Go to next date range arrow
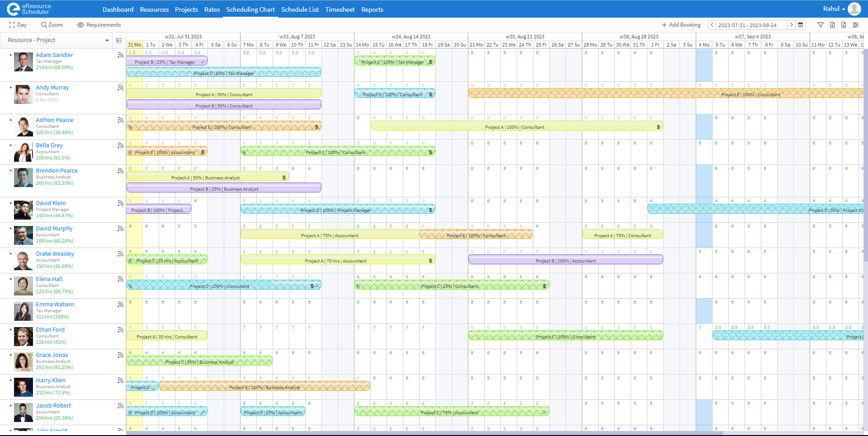 pos(791,25)
